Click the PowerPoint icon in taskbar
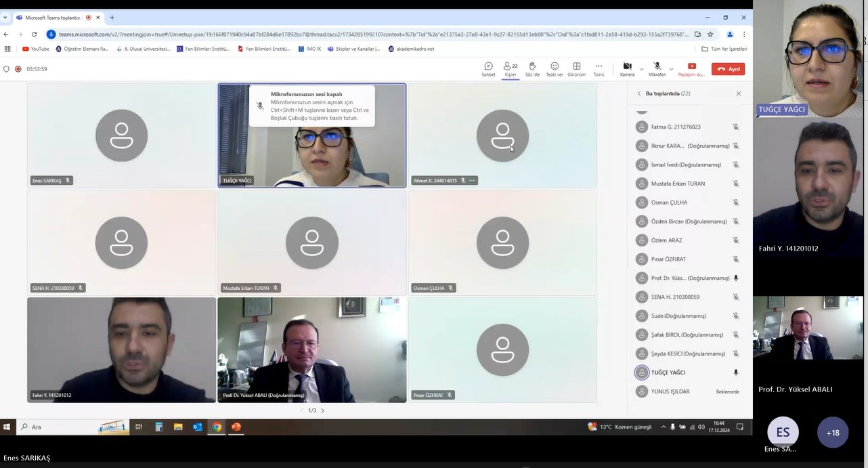 (236, 427)
